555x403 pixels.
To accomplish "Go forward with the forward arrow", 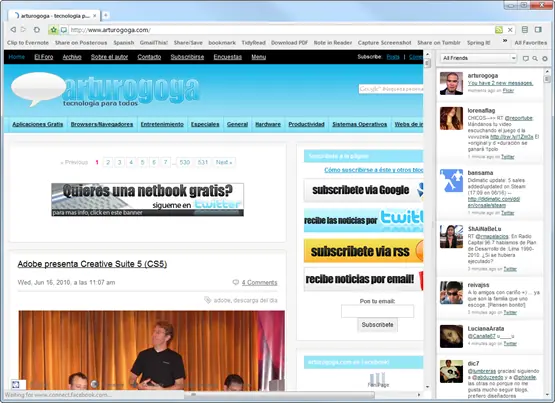I will tap(23, 30).
